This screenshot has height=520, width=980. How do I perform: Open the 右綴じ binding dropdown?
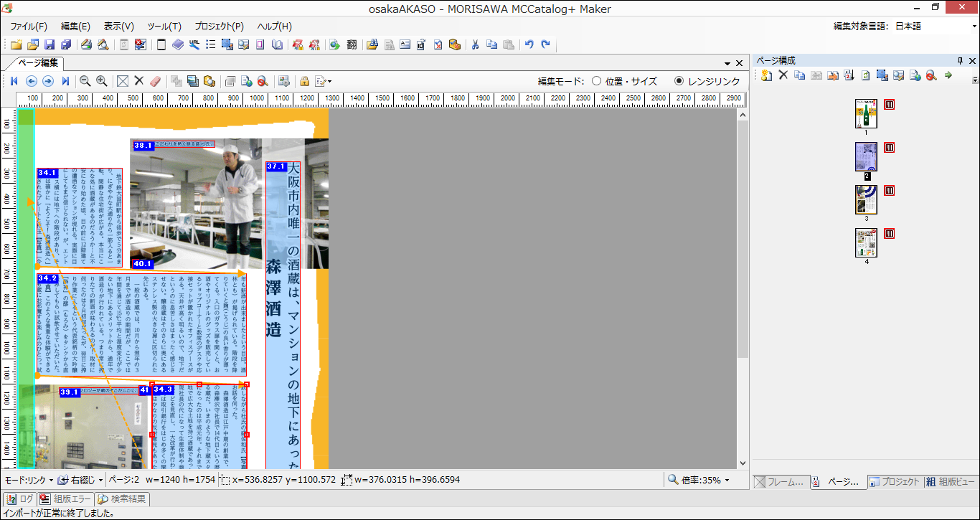click(x=81, y=480)
